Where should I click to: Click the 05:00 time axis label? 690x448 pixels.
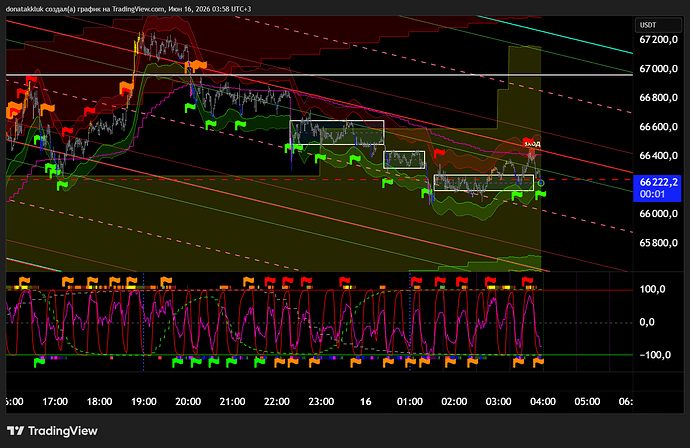(x=587, y=402)
